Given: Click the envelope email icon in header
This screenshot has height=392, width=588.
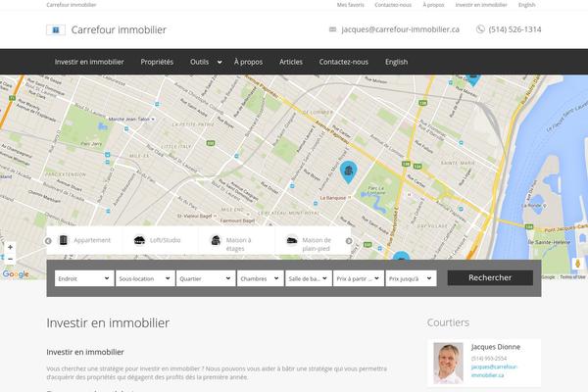Looking at the screenshot, I should point(332,29).
